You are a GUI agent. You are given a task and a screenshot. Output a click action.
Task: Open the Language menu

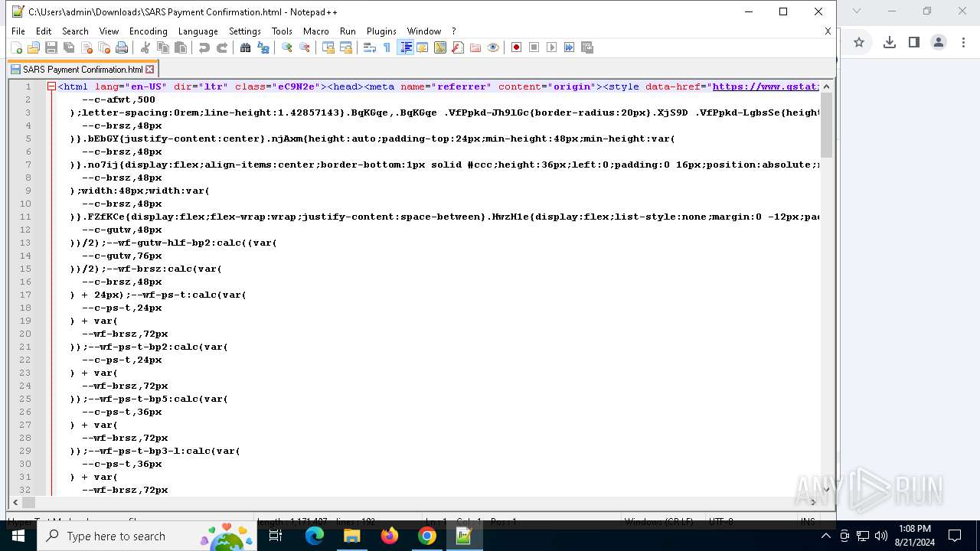click(x=198, y=31)
